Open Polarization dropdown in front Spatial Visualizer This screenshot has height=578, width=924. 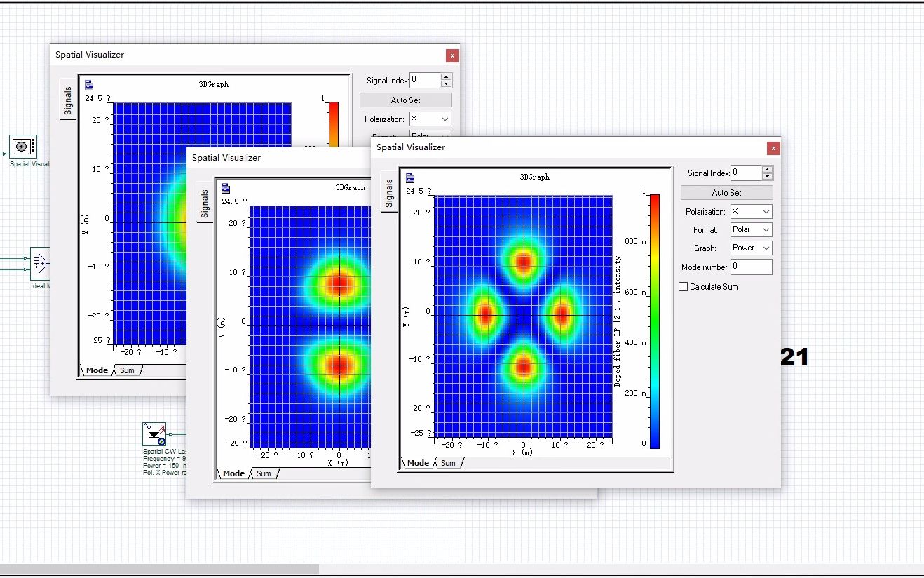click(x=751, y=212)
